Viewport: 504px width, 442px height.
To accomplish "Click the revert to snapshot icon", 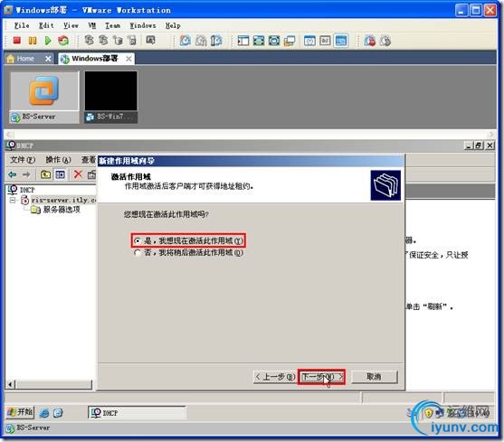I will click(201, 41).
